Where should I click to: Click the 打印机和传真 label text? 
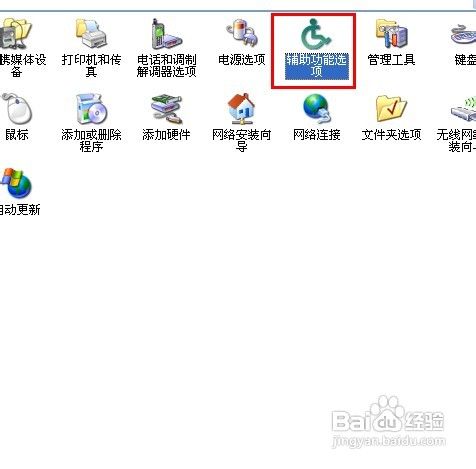click(91, 66)
